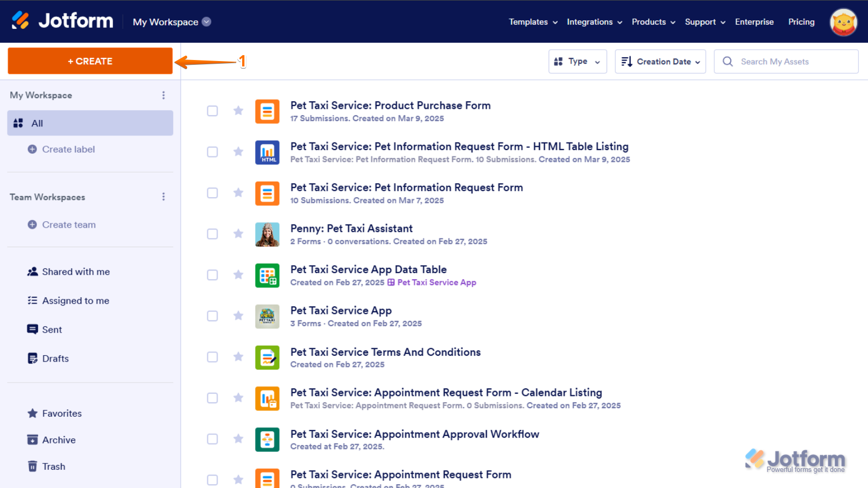
Task: Expand the My Workspace switcher dropdown
Action: pyautogui.click(x=172, y=22)
